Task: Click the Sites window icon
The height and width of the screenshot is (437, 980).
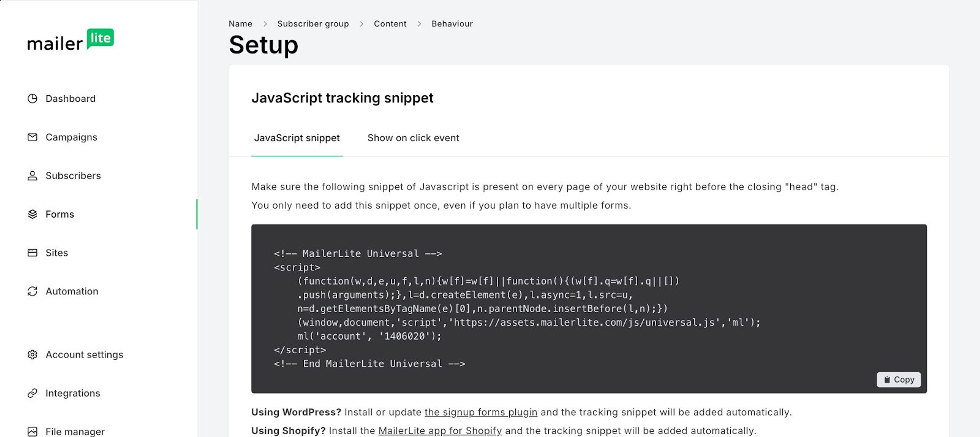Action: 32,253
